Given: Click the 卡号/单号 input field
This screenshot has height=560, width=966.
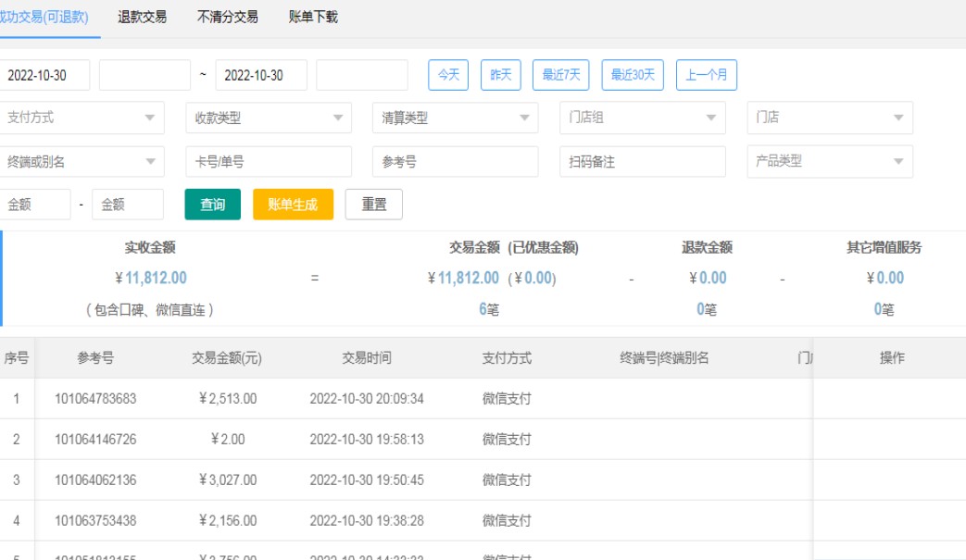Looking at the screenshot, I should 269,161.
